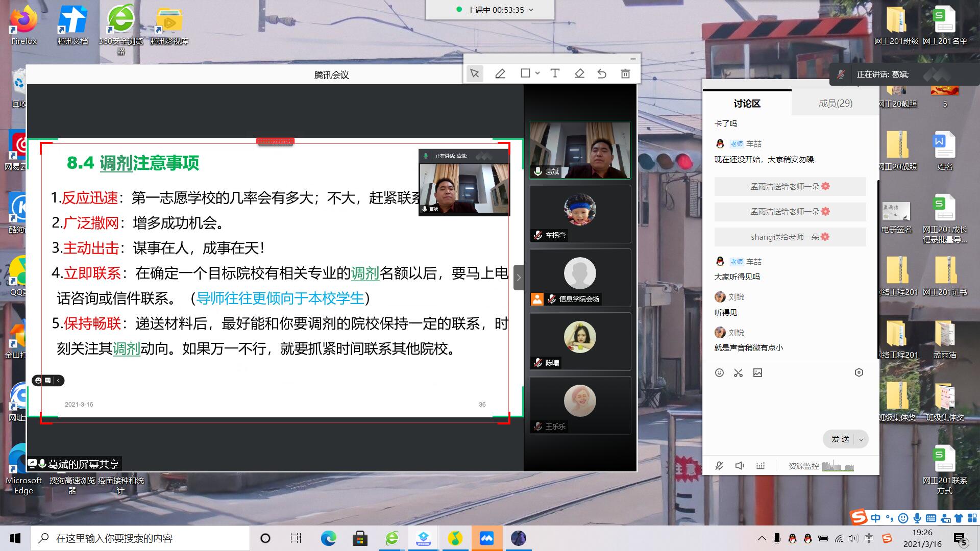Open 网工201班级 desktop folder
The image size is (980, 551).
896,26
